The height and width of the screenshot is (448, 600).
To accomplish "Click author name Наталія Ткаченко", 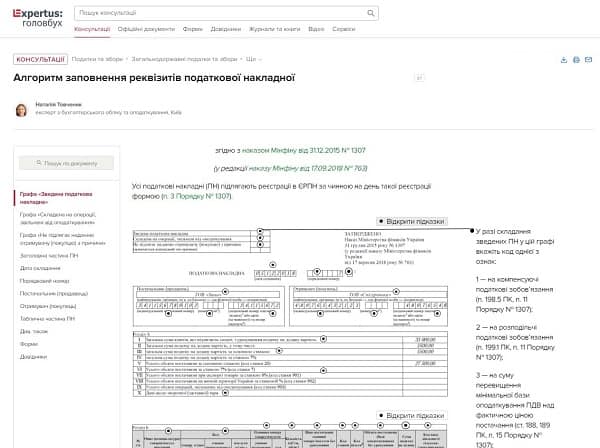I will pyautogui.click(x=59, y=104).
